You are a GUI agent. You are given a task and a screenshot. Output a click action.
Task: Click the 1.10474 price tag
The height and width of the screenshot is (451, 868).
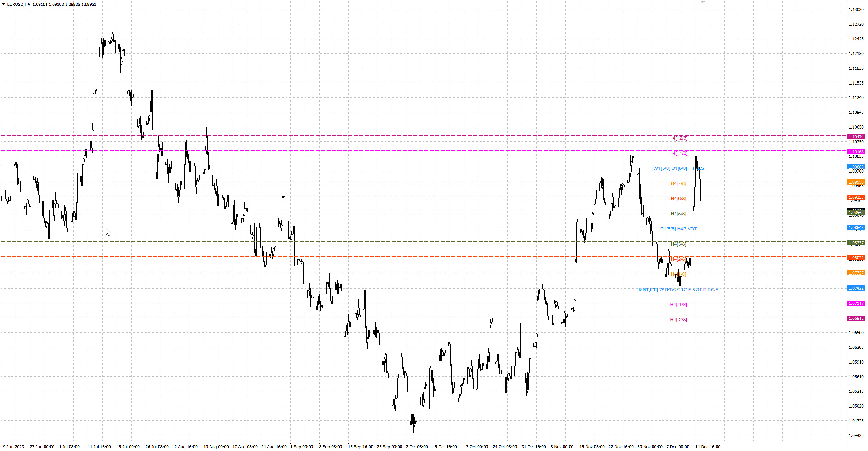pyautogui.click(x=856, y=137)
